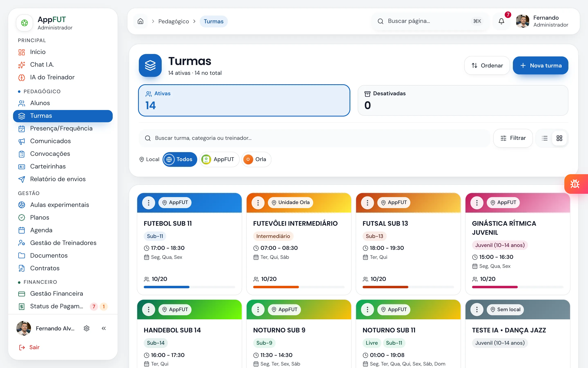Image resolution: width=588 pixels, height=368 pixels.
Task: Switch to list view layout
Action: (545, 138)
